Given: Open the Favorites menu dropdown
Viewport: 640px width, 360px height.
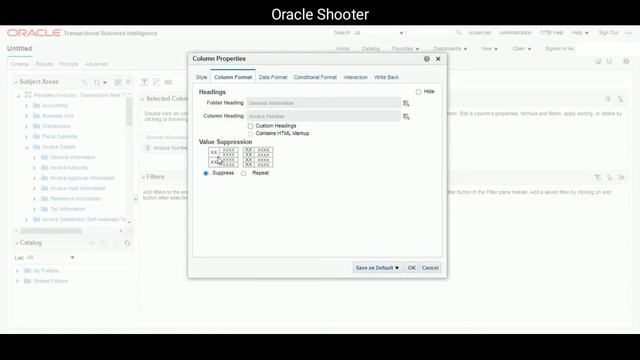Looking at the screenshot, I should point(405,49).
